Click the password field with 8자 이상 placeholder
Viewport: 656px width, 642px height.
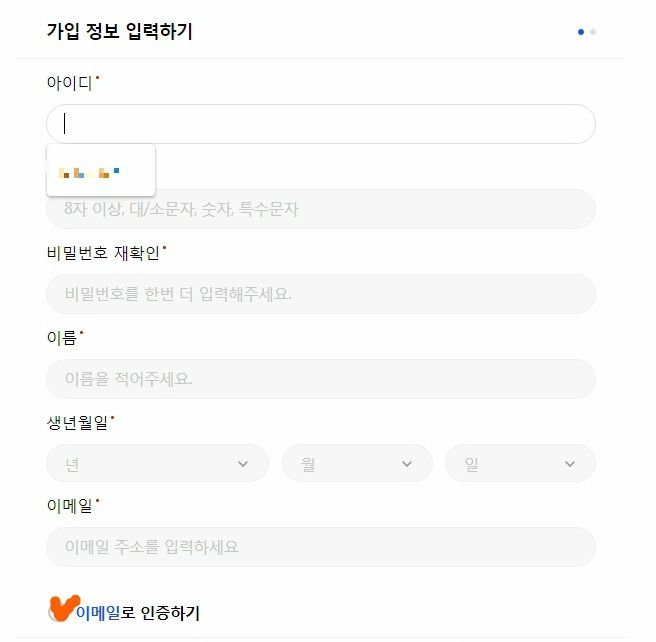(x=321, y=209)
